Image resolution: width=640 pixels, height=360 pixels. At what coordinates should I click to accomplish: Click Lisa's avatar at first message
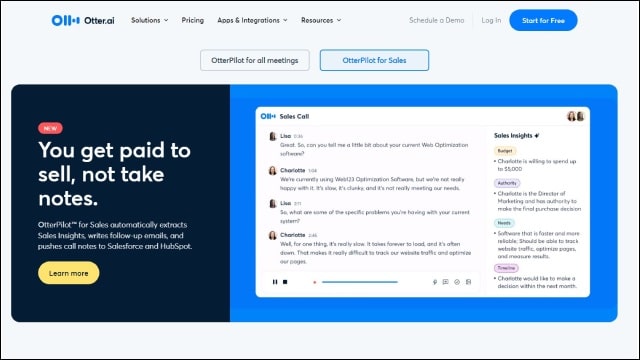click(273, 136)
